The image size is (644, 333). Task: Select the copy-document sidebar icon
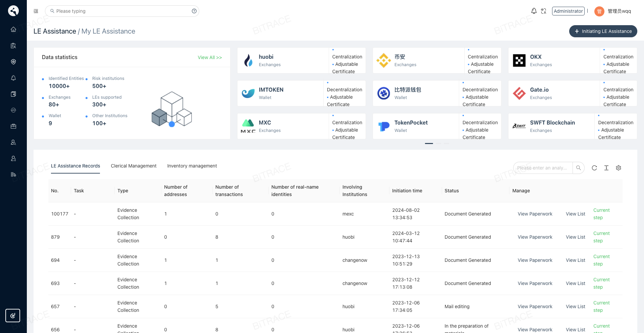click(13, 94)
